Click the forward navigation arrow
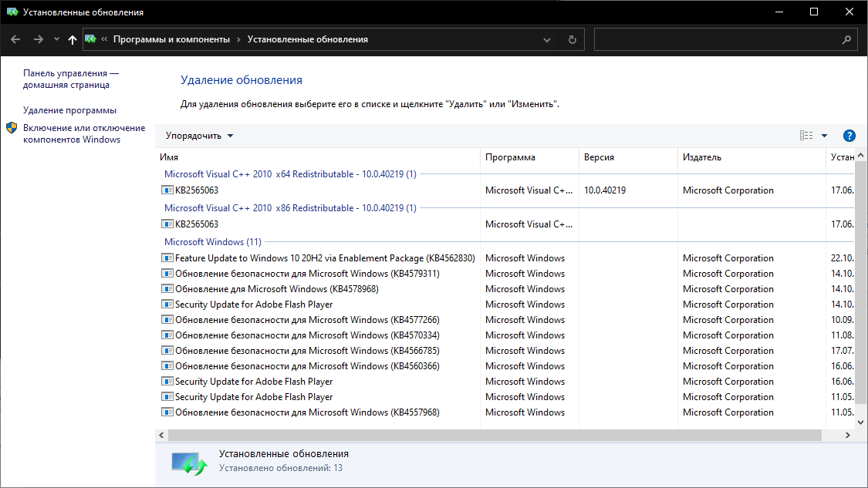The height and width of the screenshot is (488, 868). [x=38, y=39]
